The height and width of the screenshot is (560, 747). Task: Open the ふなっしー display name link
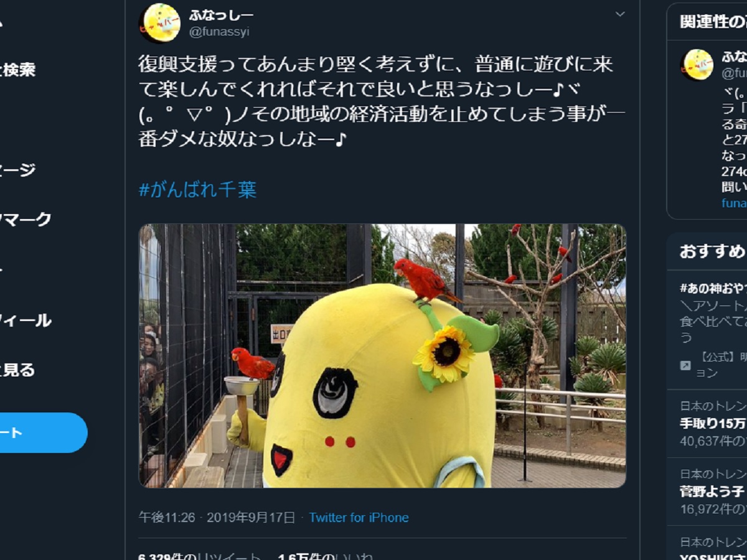coord(221,15)
